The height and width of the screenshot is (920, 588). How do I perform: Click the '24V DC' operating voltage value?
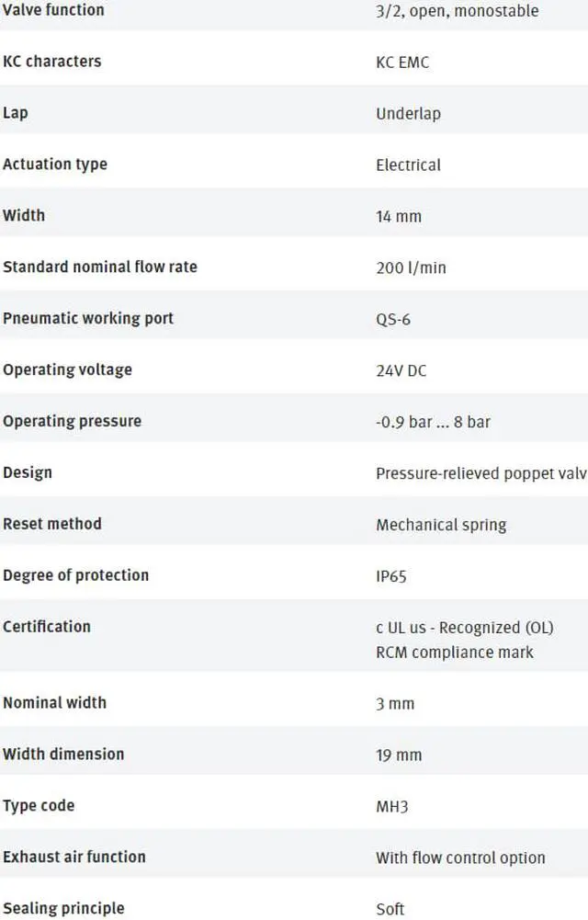pos(401,370)
